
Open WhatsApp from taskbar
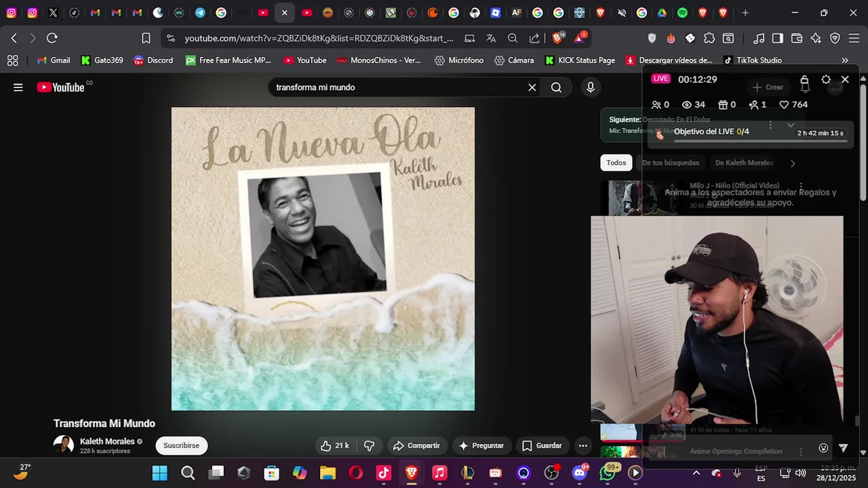(608, 473)
